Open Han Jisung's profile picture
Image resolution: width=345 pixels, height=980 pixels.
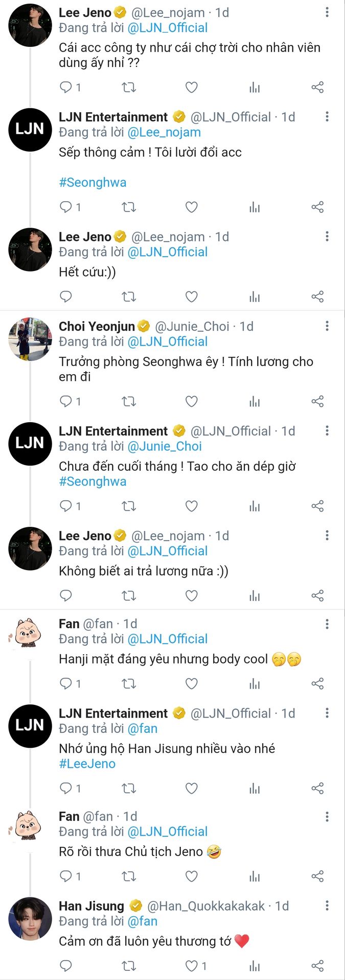pos(30,919)
